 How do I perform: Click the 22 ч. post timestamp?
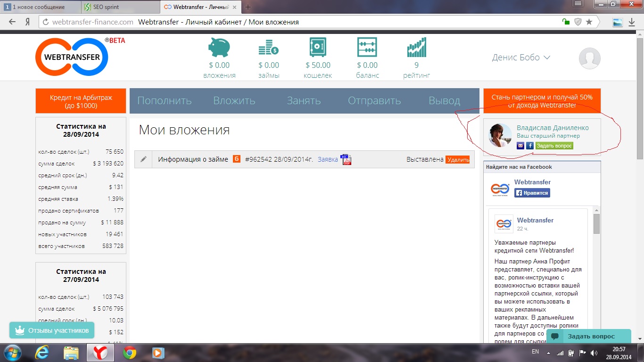pos(523,229)
